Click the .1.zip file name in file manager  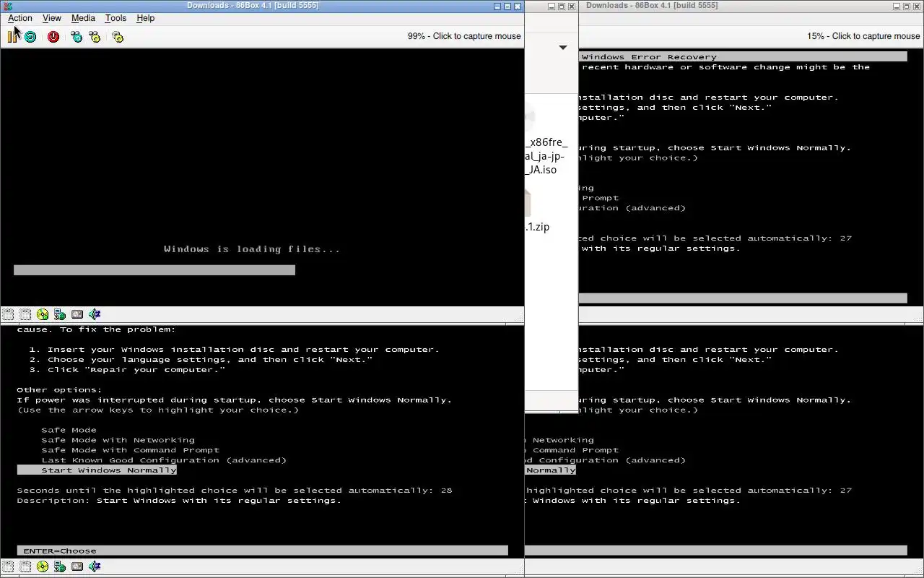tap(537, 227)
